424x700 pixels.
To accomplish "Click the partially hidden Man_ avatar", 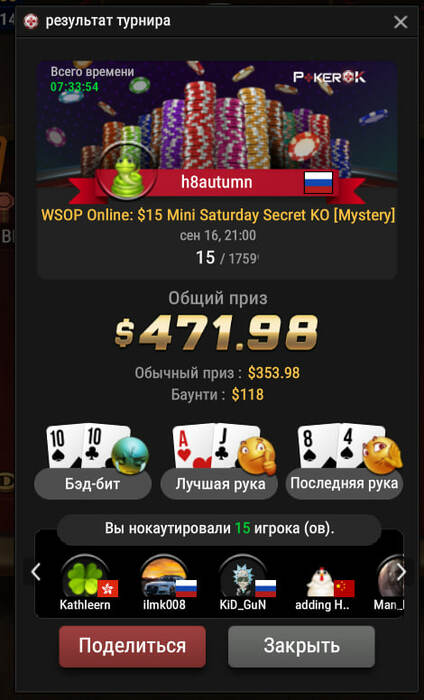I will (391, 578).
